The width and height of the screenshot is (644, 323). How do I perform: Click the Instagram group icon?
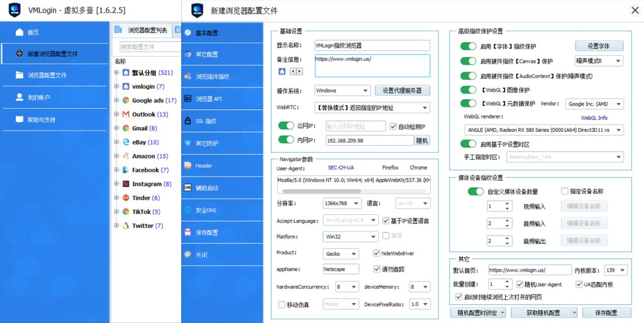tap(126, 184)
